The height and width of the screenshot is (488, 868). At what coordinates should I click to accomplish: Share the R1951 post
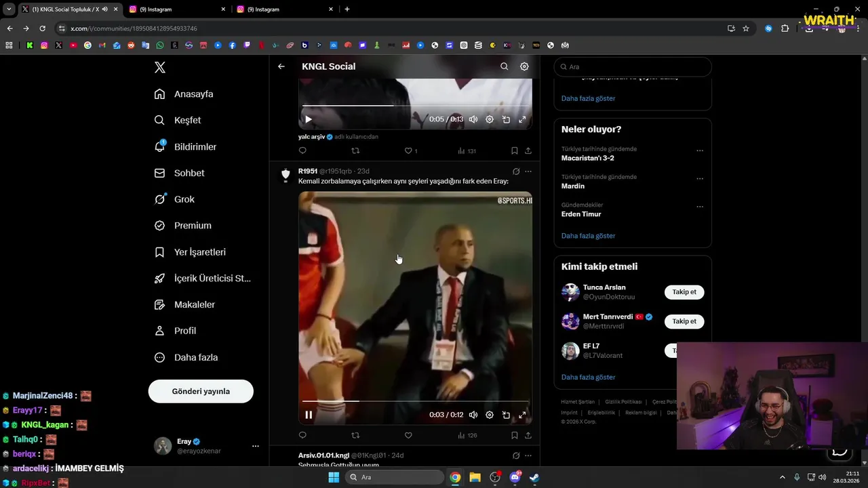528,435
